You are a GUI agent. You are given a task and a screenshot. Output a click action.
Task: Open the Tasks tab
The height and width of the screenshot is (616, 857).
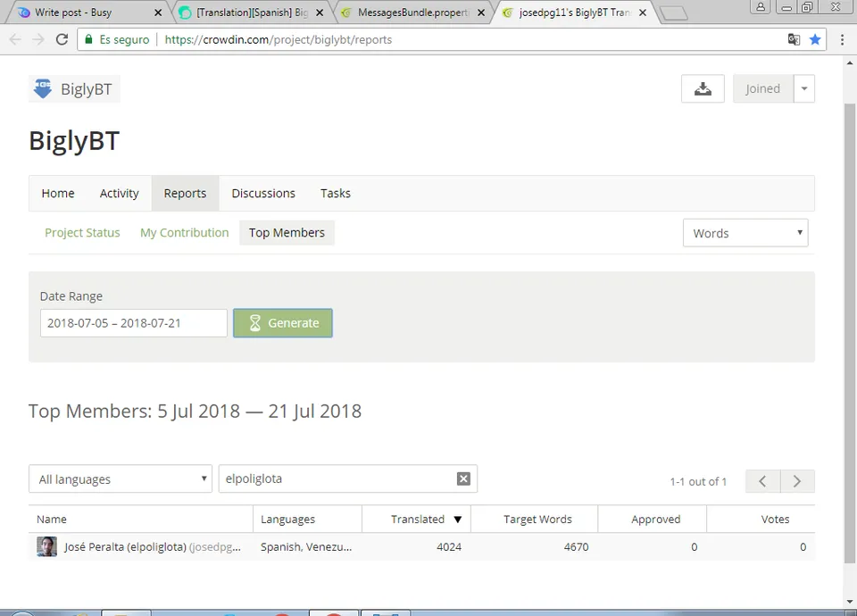336,194
